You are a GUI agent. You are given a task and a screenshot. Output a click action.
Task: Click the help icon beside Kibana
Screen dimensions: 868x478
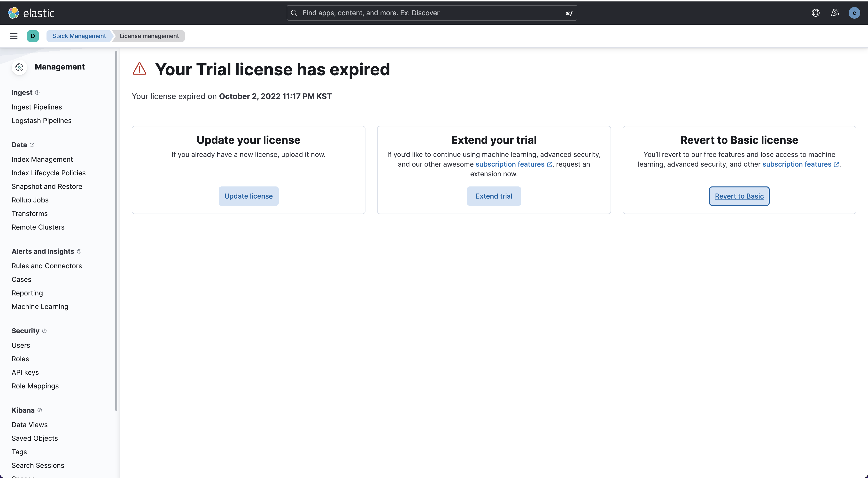(x=40, y=410)
